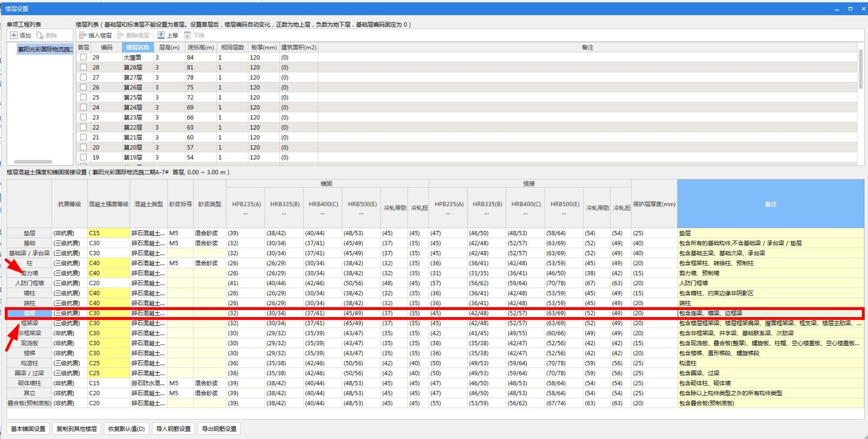Tick the 首层 checkbox for 第21层
The height and width of the screenshot is (439, 868).
[x=84, y=137]
